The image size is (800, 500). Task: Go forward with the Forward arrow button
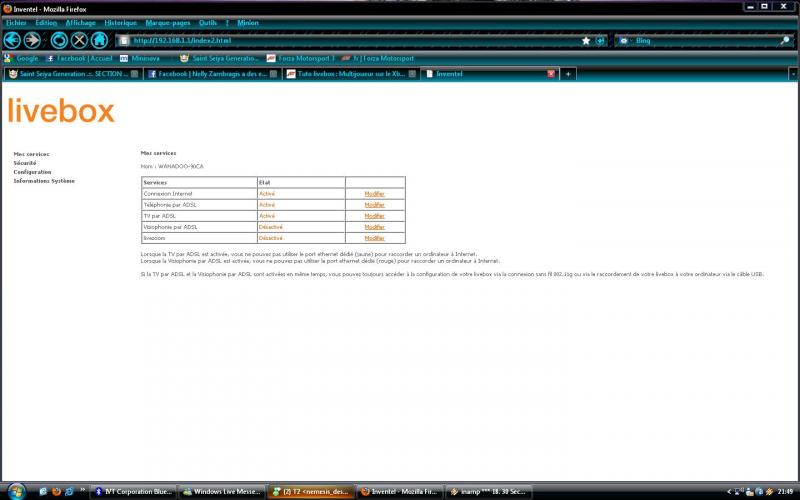tap(32, 40)
